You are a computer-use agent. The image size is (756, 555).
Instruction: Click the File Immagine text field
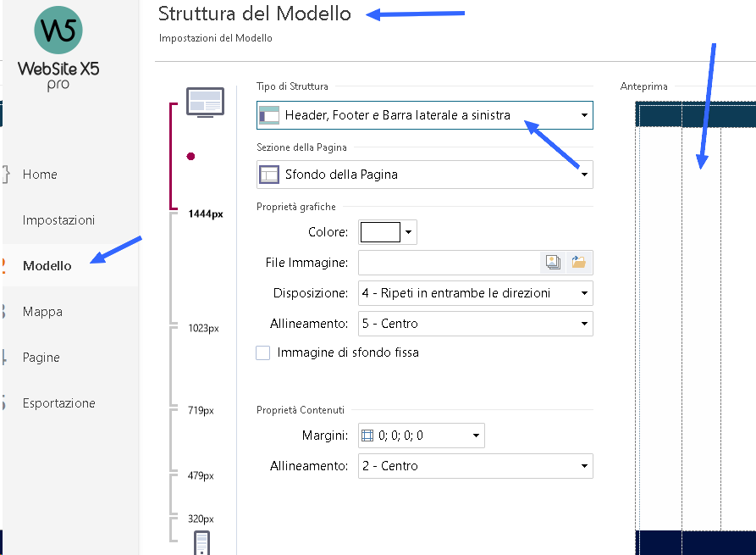tap(450, 262)
